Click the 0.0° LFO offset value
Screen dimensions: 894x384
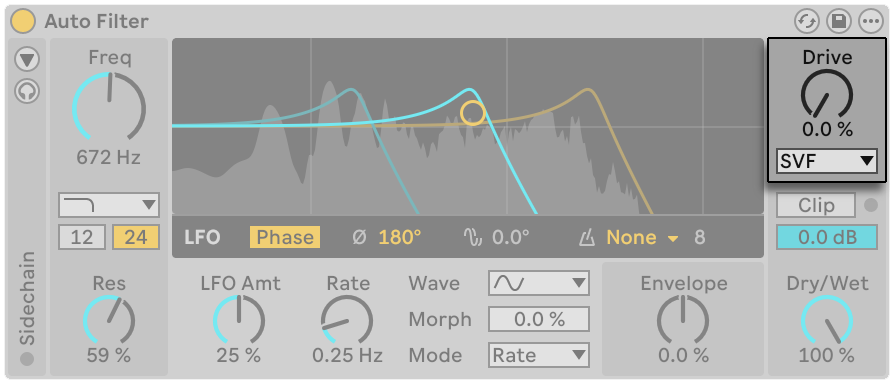[510, 238]
